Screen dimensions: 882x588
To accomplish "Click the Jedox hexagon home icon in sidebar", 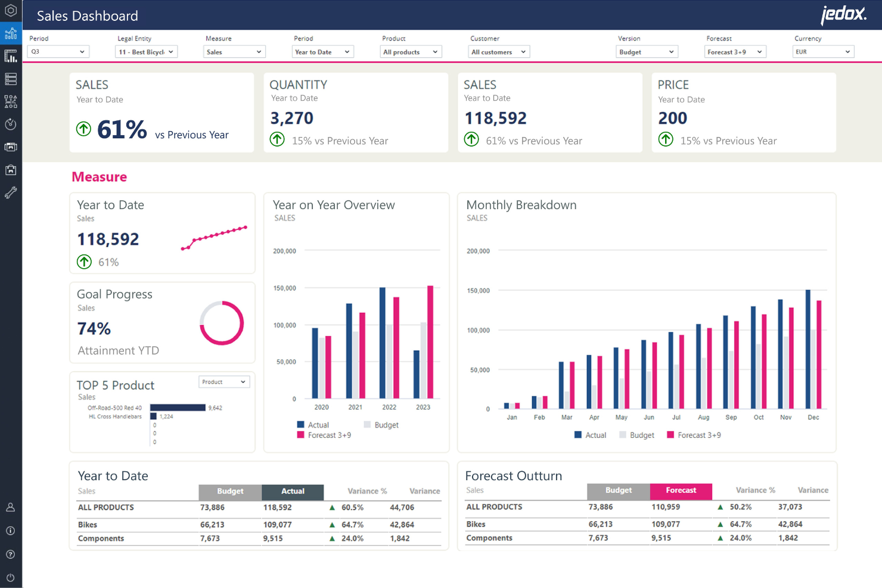I will tap(11, 10).
